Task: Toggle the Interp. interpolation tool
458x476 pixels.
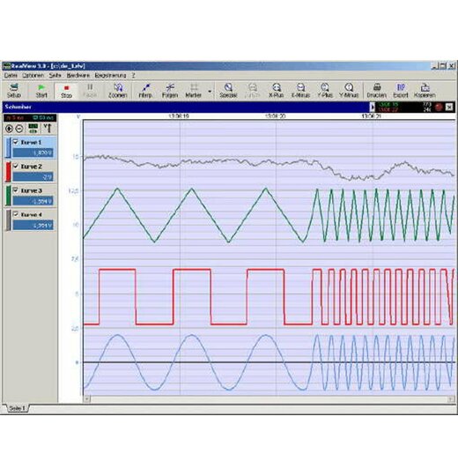Action: (145, 91)
